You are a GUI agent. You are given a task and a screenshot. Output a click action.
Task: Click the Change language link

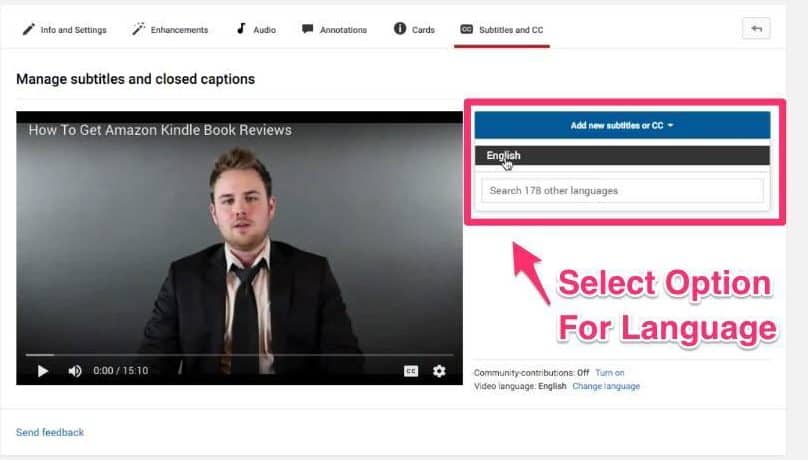coord(606,386)
